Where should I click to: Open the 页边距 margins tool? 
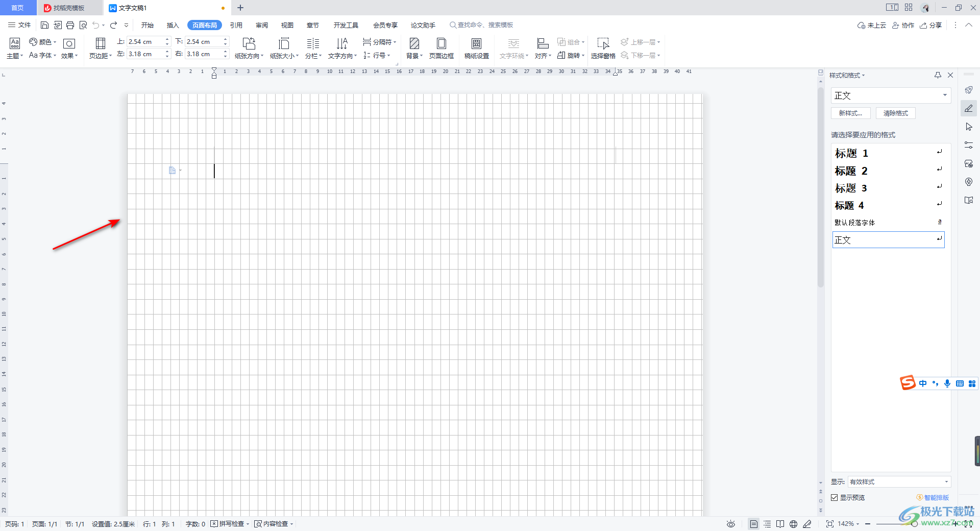(101, 49)
